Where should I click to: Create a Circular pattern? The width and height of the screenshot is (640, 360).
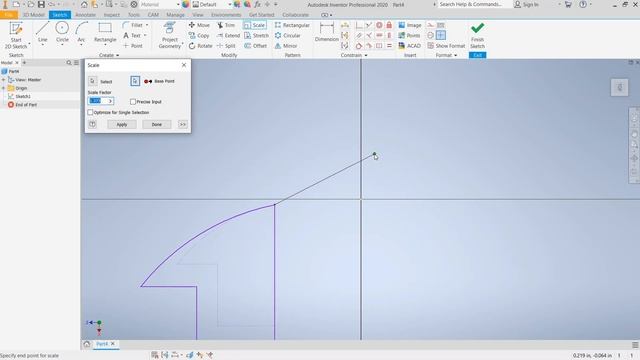288,36
